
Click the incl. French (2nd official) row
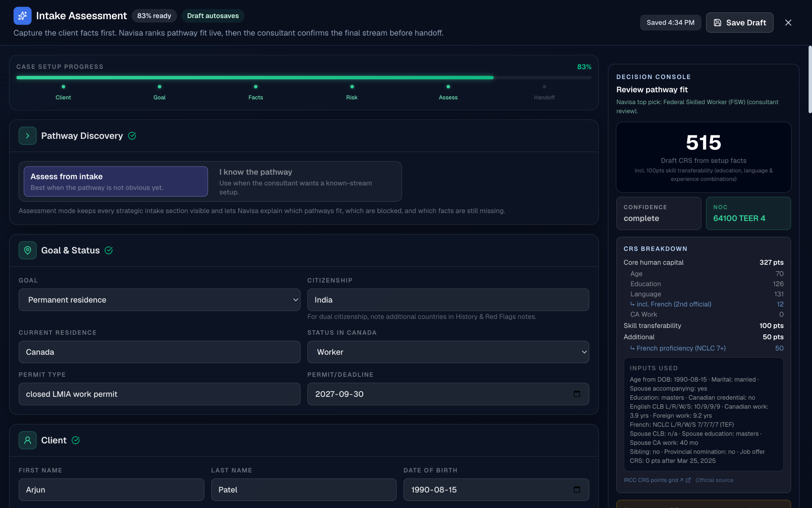(707, 304)
